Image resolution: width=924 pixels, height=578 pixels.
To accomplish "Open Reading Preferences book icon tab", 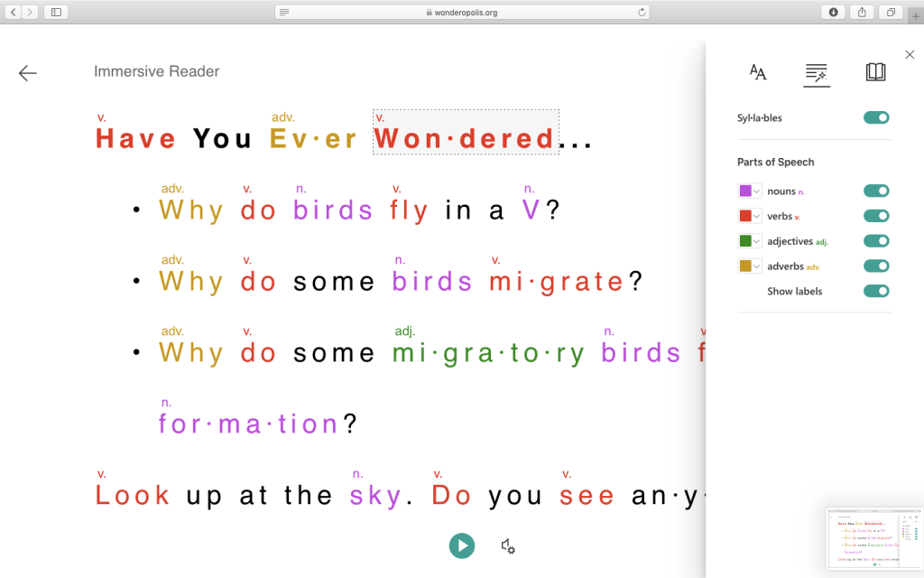I will coord(875,73).
